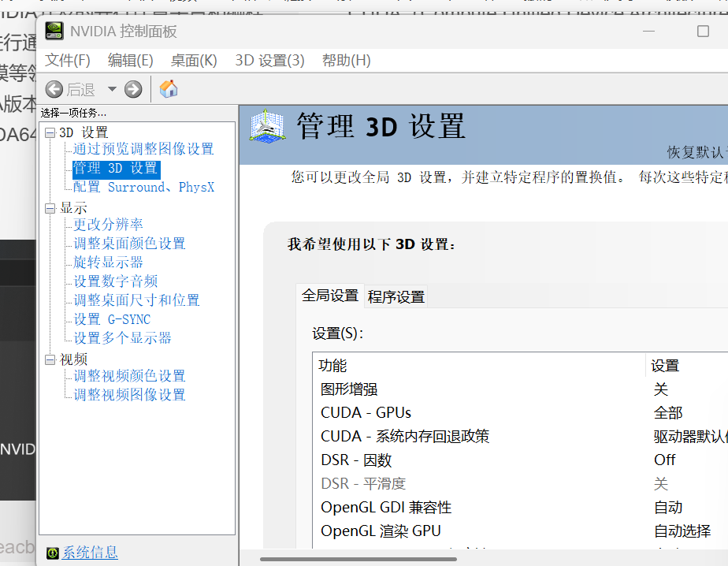Click 自动选择 value for OpenGL 渲染 GPU
This screenshot has height=566, width=728.
682,531
